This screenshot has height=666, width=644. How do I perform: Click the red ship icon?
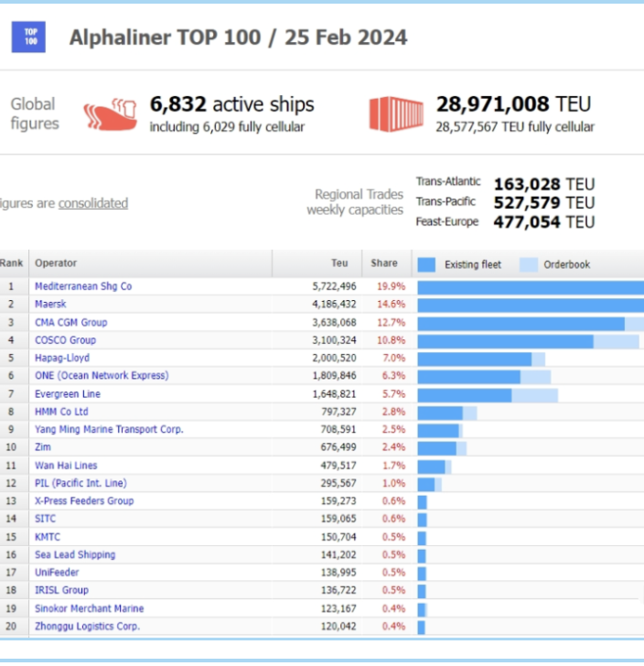click(x=110, y=113)
